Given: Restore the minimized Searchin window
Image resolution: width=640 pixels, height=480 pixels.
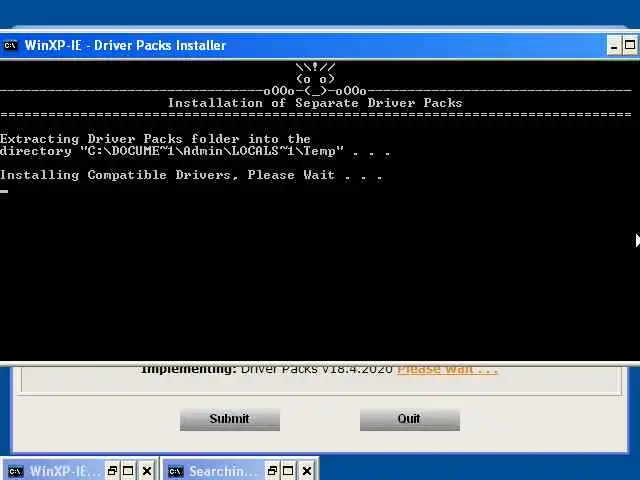Looking at the screenshot, I should pos(272,471).
